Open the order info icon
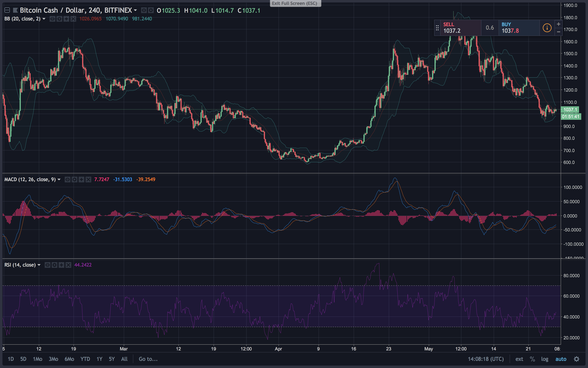588x368 pixels. (x=547, y=28)
